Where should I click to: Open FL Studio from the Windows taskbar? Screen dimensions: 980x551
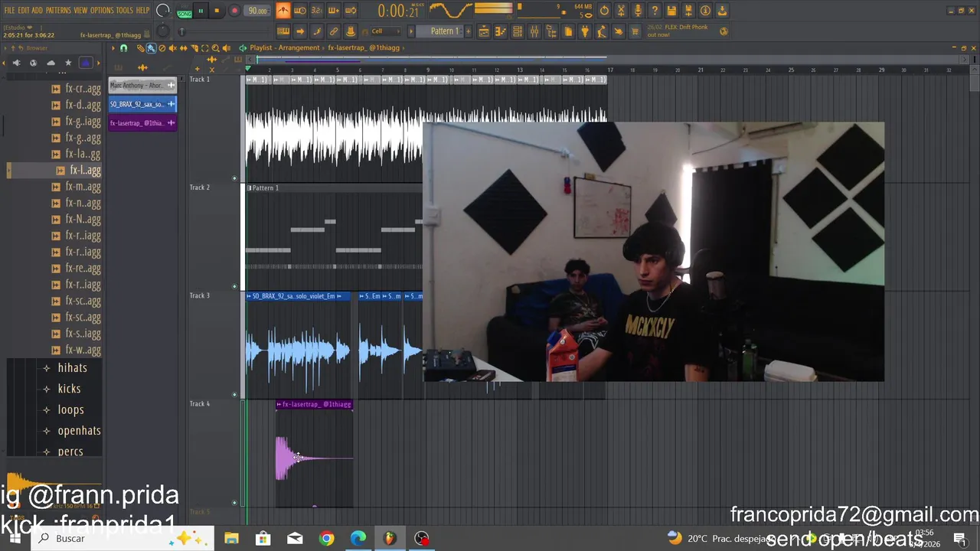(390, 538)
